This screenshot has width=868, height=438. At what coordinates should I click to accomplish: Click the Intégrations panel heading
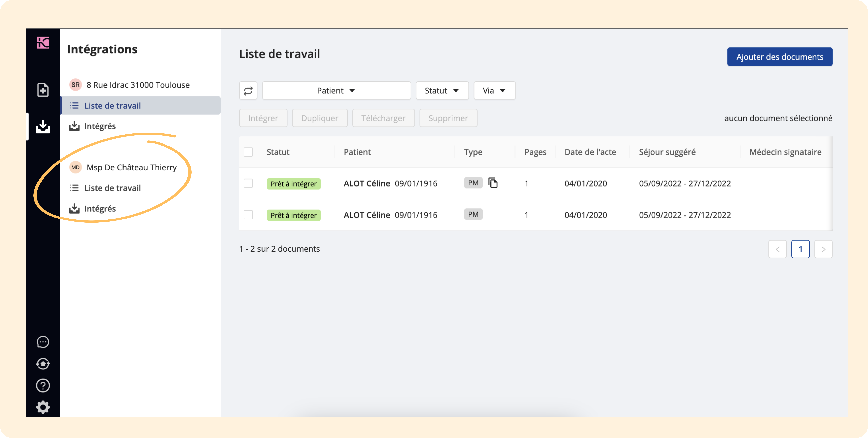102,49
